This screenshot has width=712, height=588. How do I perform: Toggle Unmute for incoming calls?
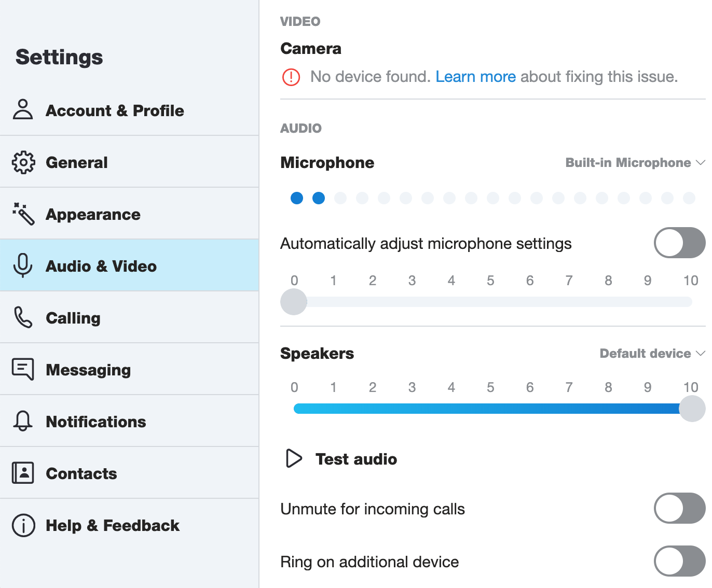coord(680,508)
